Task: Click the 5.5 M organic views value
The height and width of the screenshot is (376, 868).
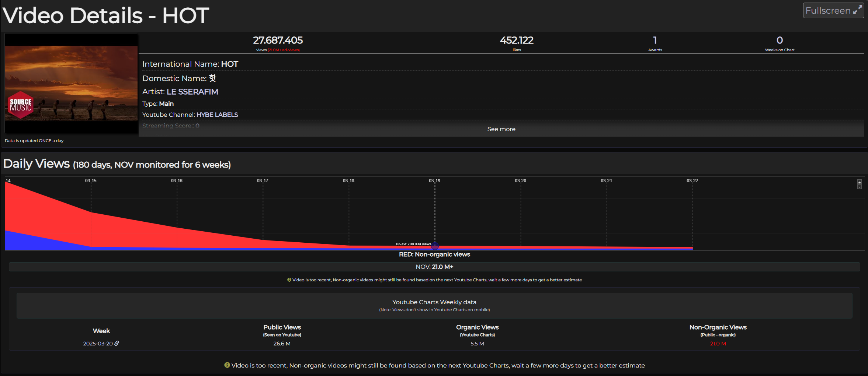Action: [477, 344]
